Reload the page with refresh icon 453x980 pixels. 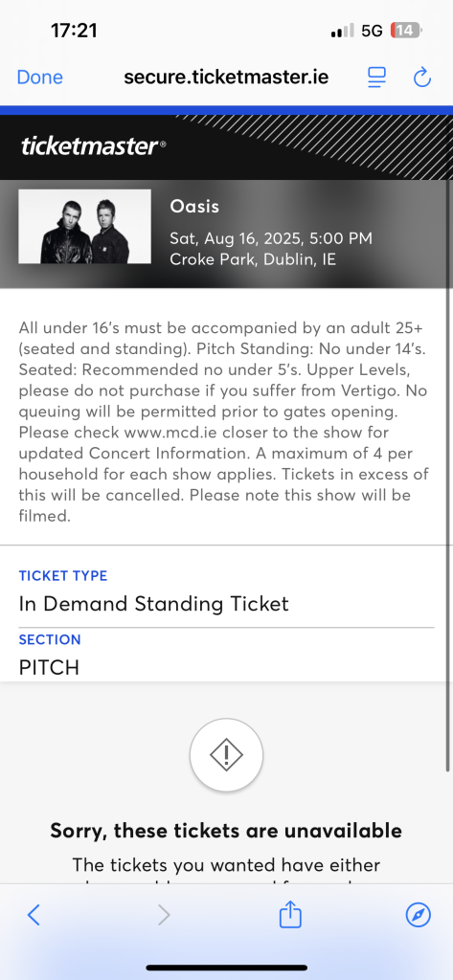tap(422, 78)
